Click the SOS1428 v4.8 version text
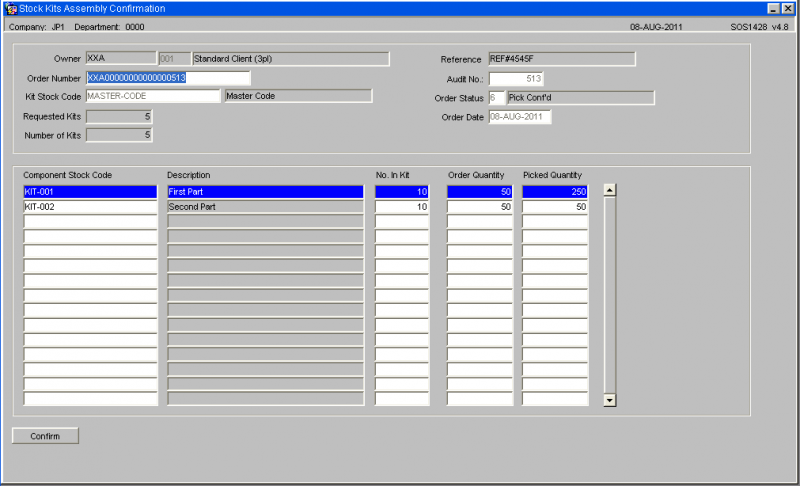Image resolution: width=800 pixels, height=486 pixels. (x=759, y=27)
